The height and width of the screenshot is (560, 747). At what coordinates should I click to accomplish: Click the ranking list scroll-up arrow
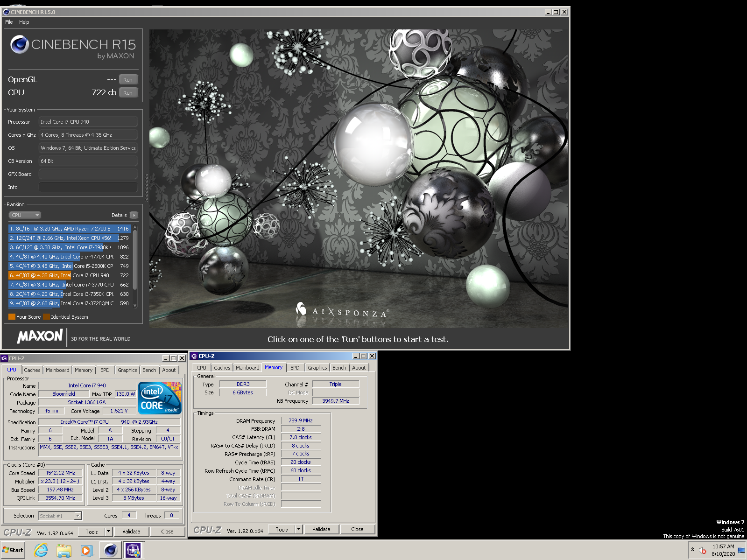pos(135,227)
